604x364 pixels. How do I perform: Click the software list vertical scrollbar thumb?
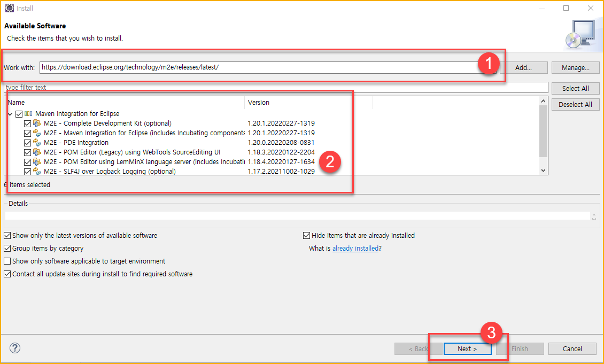[x=543, y=131]
